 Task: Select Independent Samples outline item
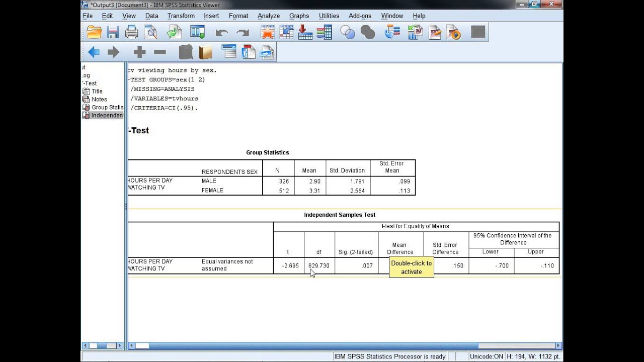coord(107,115)
